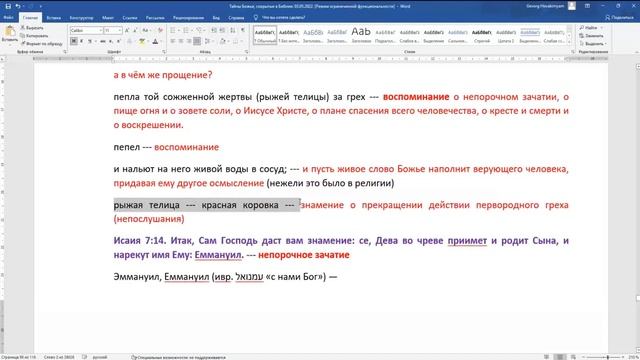
Task: Click page count in status bar
Action: tap(19, 357)
